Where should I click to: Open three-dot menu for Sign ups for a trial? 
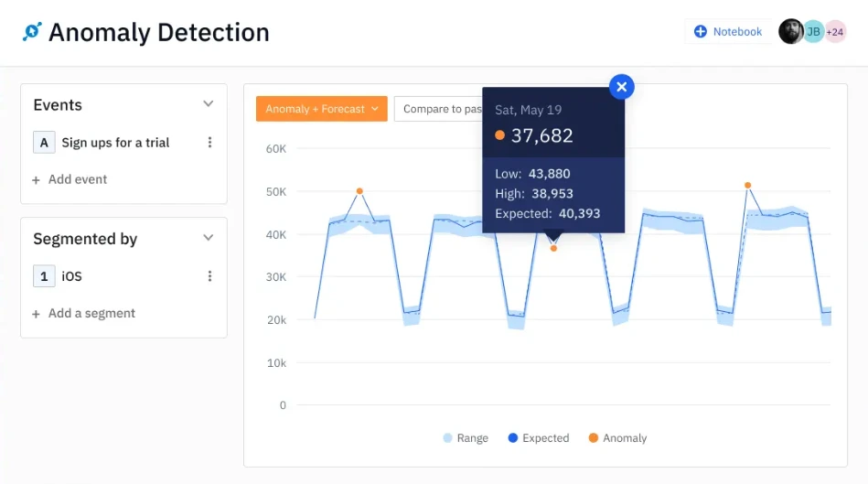(209, 143)
